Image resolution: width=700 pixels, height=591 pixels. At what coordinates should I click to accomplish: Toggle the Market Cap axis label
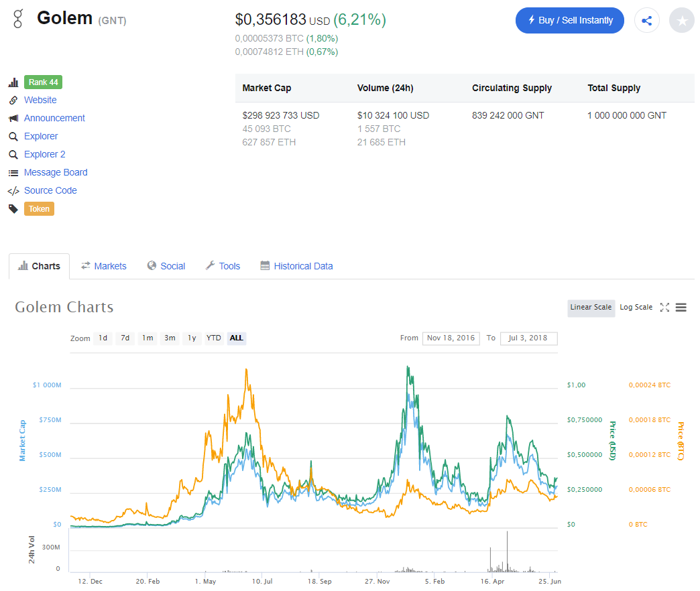[x=22, y=441]
